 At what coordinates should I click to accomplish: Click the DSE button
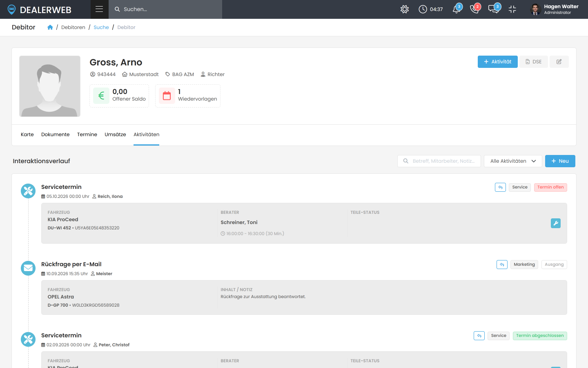(x=534, y=62)
